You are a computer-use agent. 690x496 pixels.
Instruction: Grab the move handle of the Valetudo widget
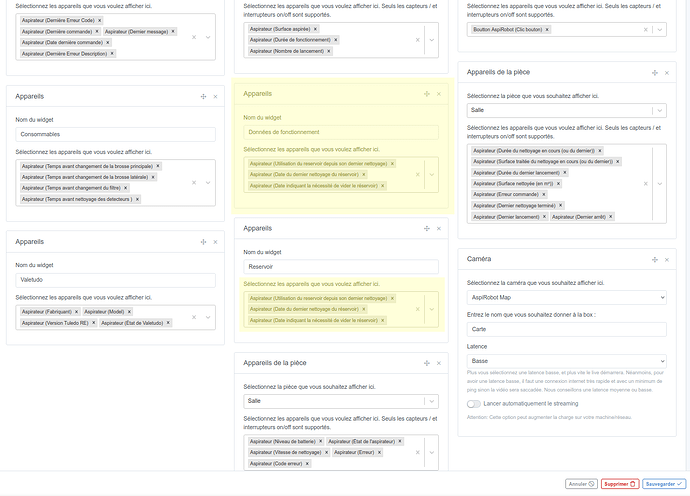[203, 241]
